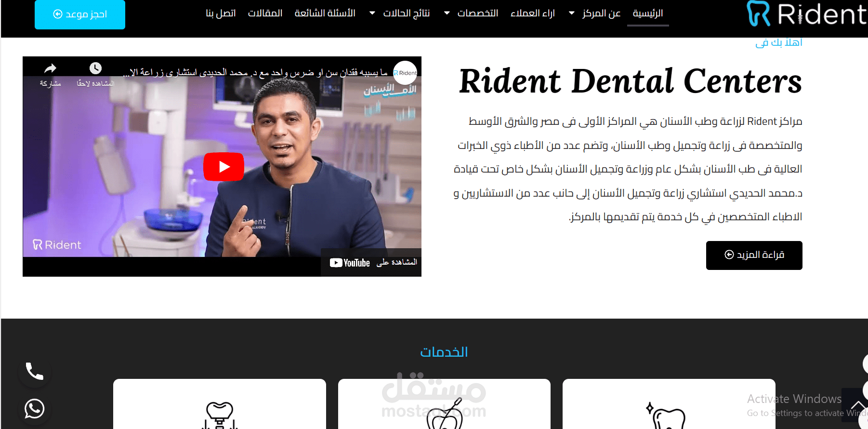Select the tooth with dental tool service icon

[x=445, y=414]
